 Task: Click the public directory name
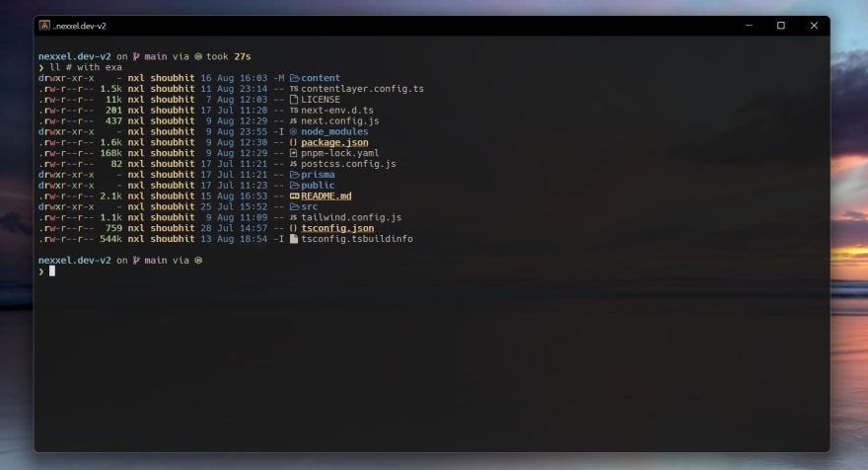pyautogui.click(x=318, y=186)
